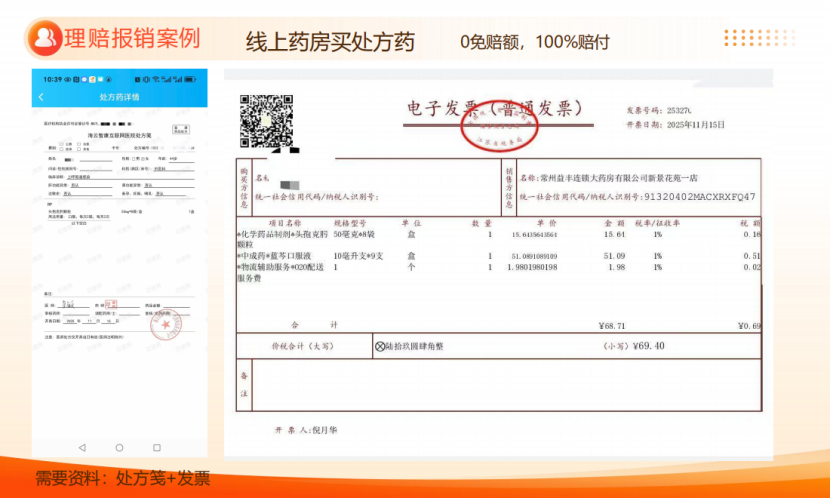Click the 处方药详情 header title
This screenshot has width=830, height=498.
[119, 97]
